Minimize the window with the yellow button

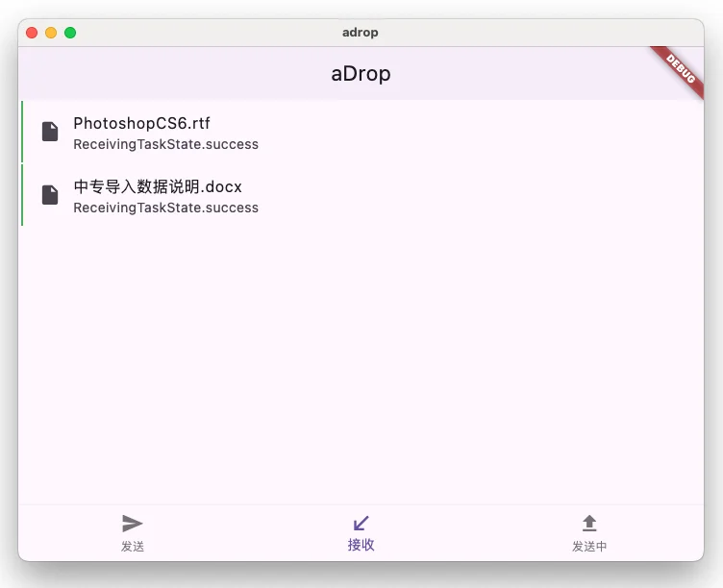[51, 33]
